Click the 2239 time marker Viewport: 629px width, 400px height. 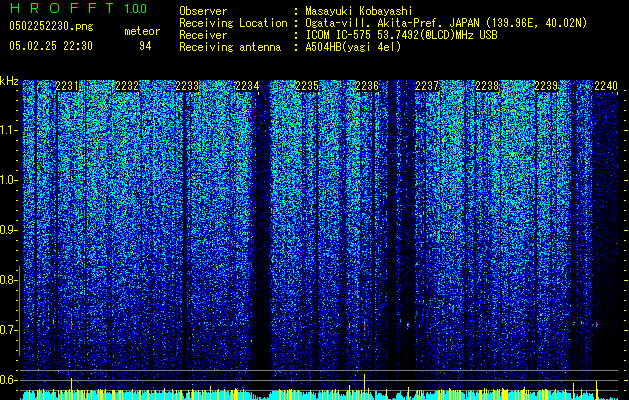pos(546,86)
